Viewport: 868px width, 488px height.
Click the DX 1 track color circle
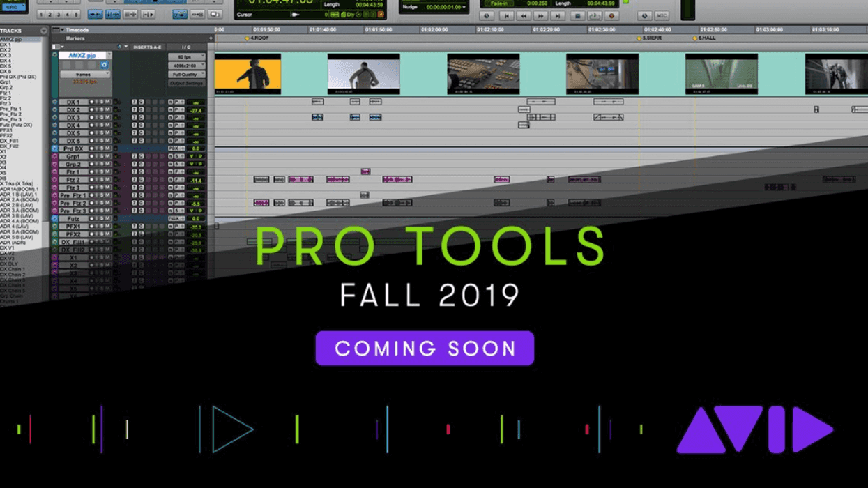55,102
